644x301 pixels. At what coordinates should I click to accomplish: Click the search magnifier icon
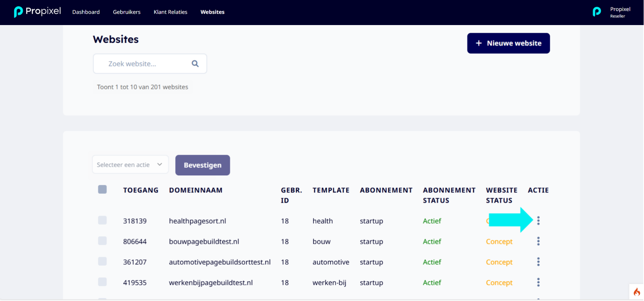[195, 64]
